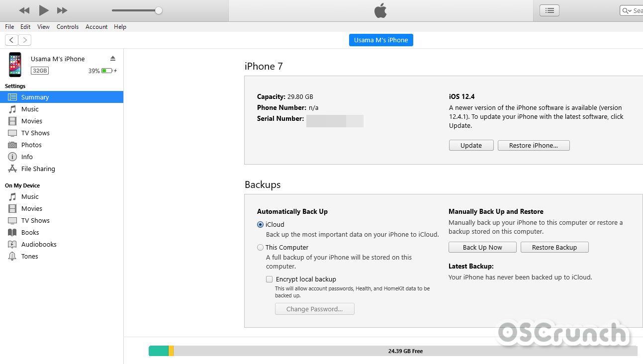The width and height of the screenshot is (643, 364).
Task: Click the Restore iPhone... button
Action: tap(534, 145)
